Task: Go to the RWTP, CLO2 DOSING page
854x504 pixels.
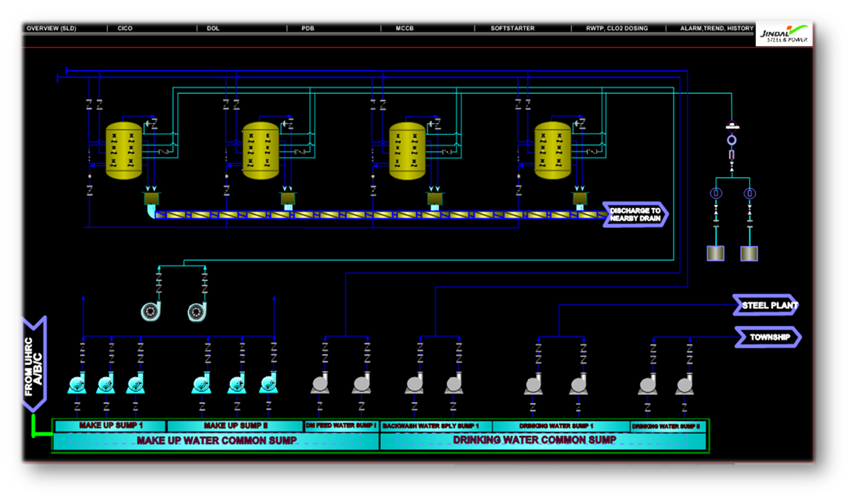Action: (x=616, y=28)
